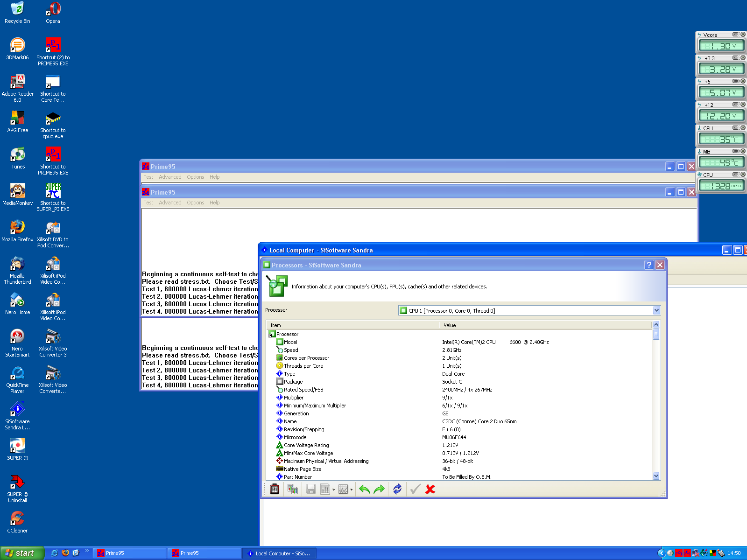The height and width of the screenshot is (560, 747).
Task: Open Test menu in front Prime95 window
Action: pyautogui.click(x=148, y=203)
